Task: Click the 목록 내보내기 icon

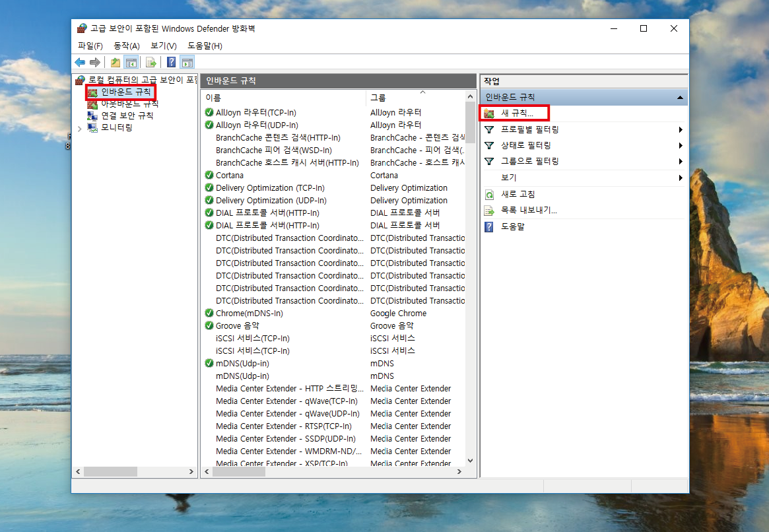Action: [489, 211]
